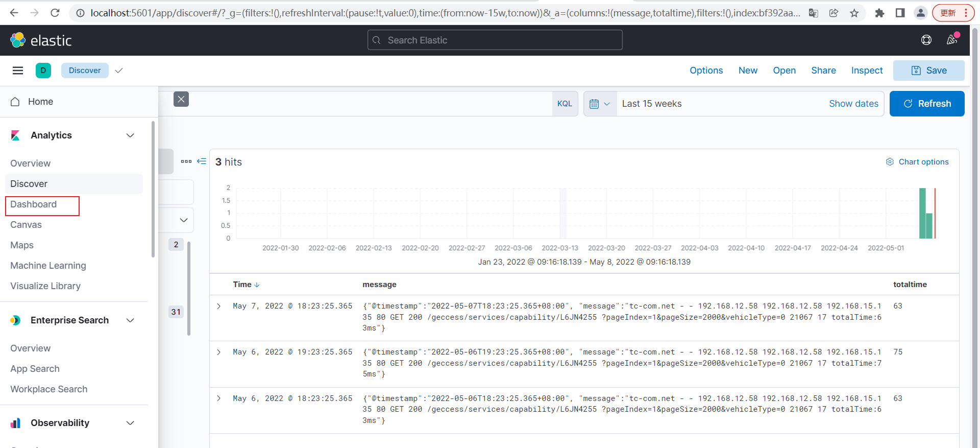The image size is (980, 448).
Task: Click the search magnifier in Search Elastic
Action: [377, 40]
